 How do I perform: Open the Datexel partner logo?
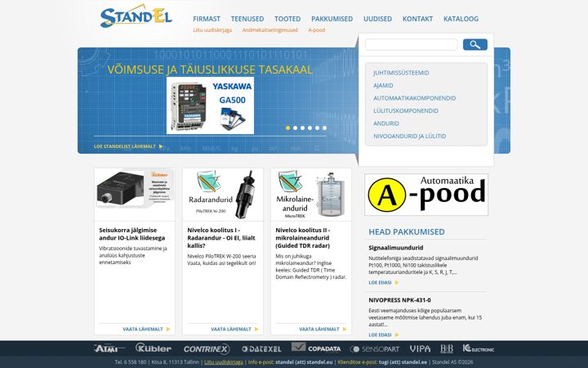261,349
